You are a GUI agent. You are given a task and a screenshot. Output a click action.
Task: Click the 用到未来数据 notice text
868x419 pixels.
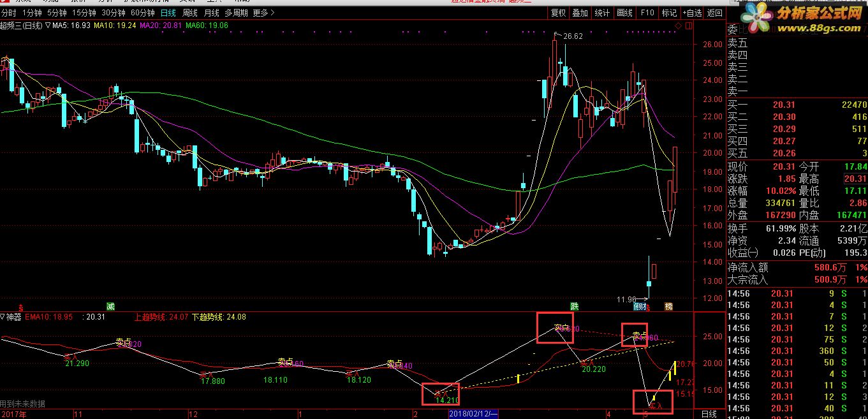(23, 404)
